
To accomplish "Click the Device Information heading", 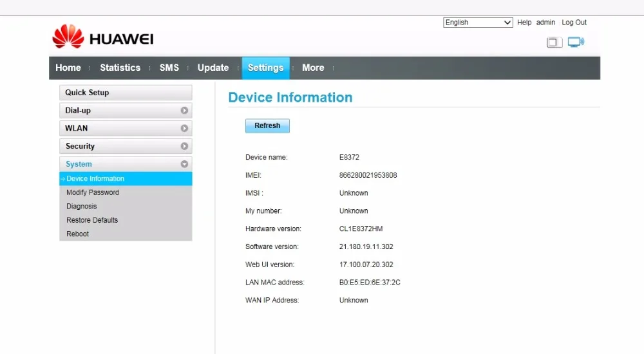I will coord(290,98).
